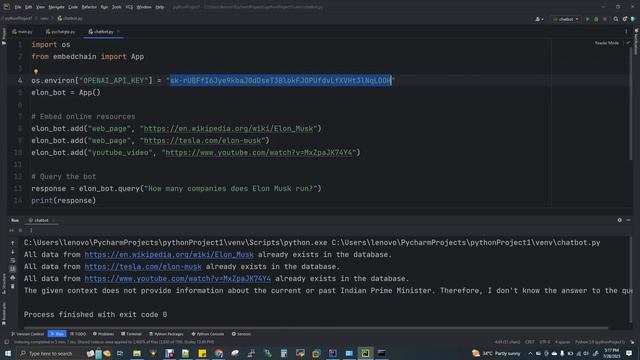Open Windows notification center icon

pyautogui.click(x=629, y=353)
